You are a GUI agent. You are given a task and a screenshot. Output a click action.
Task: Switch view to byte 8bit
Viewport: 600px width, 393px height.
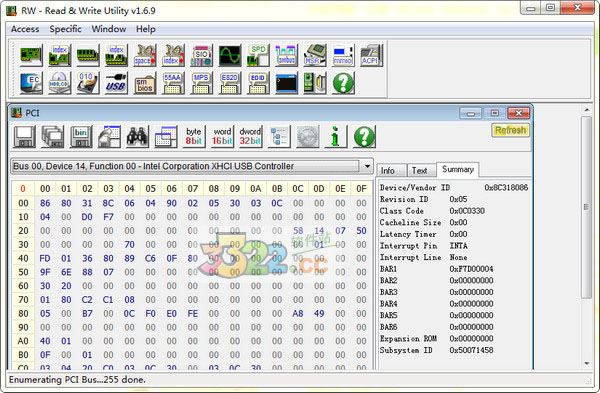194,137
